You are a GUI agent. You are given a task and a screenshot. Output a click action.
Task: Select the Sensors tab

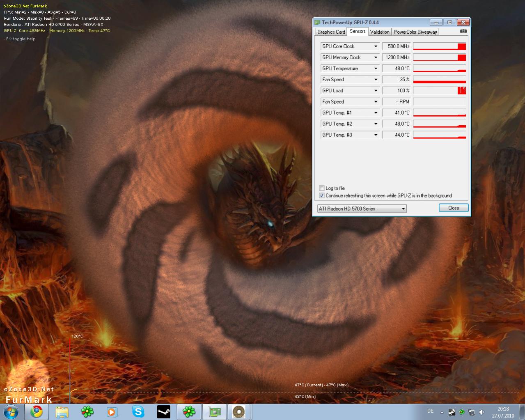pyautogui.click(x=358, y=31)
